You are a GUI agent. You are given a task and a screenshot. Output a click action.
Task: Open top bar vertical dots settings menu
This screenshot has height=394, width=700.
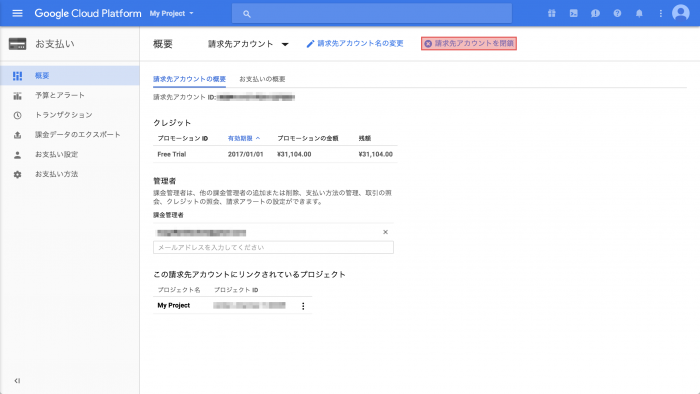(661, 13)
